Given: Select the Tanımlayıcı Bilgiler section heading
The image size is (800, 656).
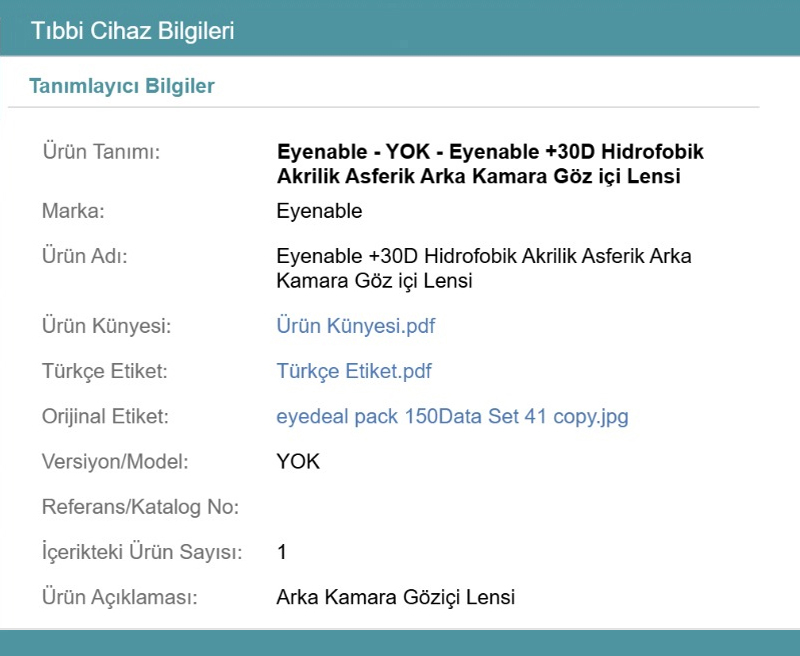Looking at the screenshot, I should (122, 86).
